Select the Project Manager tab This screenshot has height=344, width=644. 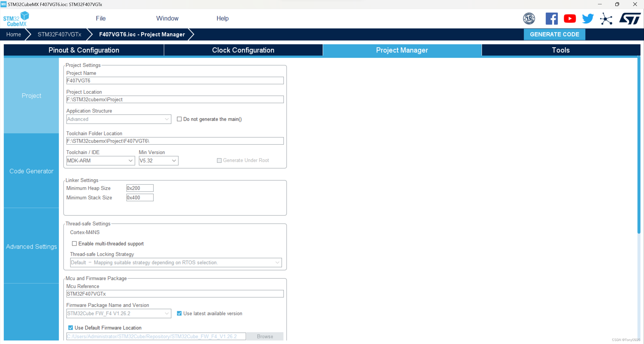[x=402, y=50]
